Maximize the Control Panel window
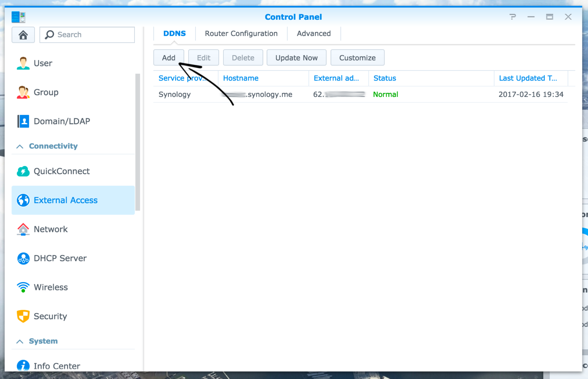Image resolution: width=588 pixels, height=379 pixels. click(549, 17)
